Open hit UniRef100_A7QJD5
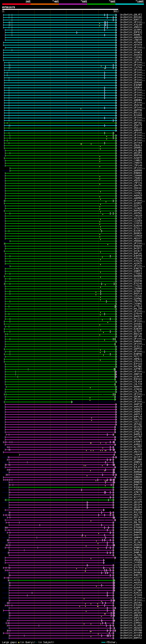146x644 pixels. pyautogui.click(x=131, y=25)
